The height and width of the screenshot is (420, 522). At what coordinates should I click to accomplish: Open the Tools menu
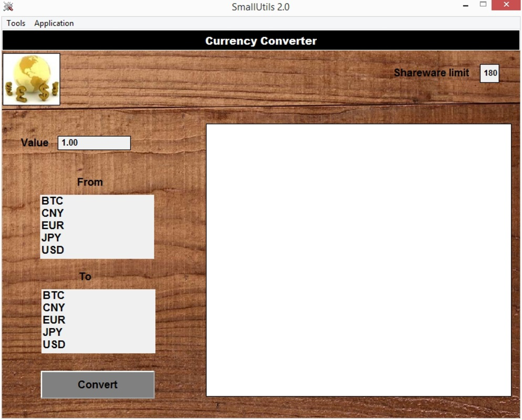[x=16, y=23]
